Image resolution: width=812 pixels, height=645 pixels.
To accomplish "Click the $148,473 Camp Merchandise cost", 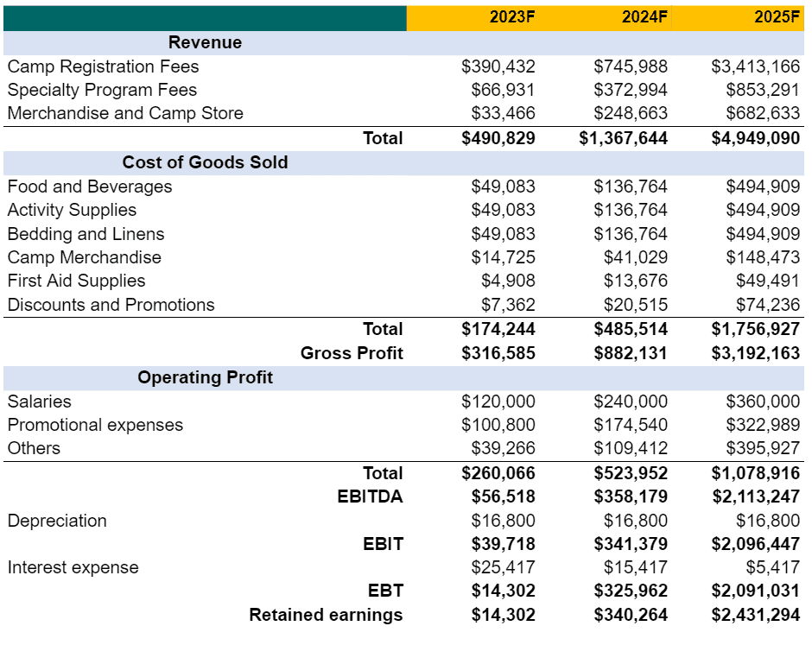I will pos(763,257).
